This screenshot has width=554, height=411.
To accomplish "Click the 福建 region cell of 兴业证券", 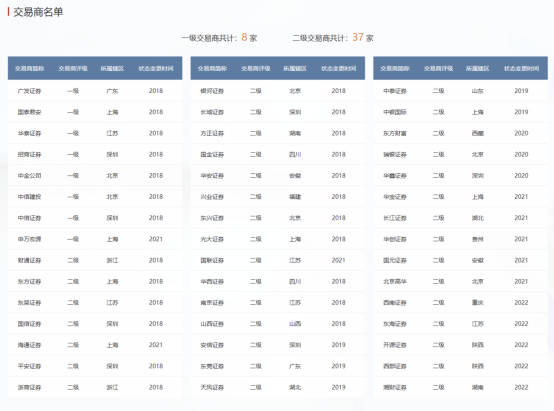I will point(295,197).
